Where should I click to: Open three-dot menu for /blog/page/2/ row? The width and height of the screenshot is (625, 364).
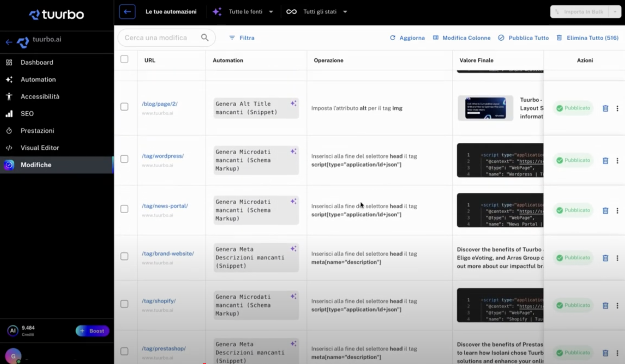[x=617, y=108]
